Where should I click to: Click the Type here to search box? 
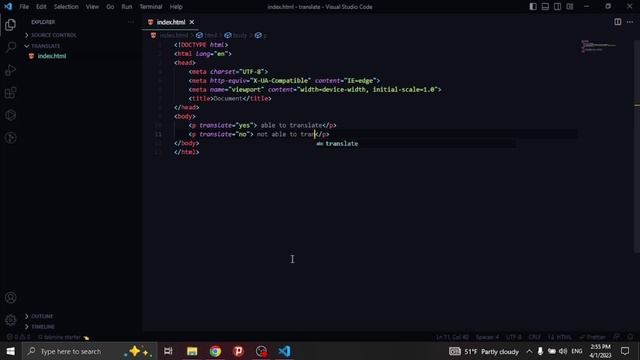pyautogui.click(x=89, y=351)
